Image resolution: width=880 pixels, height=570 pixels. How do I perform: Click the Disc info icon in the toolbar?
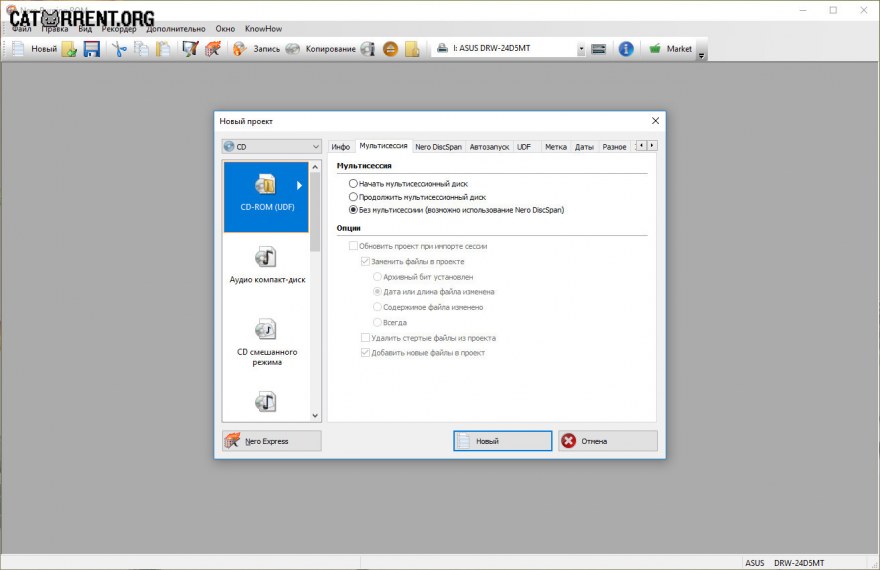(368, 49)
